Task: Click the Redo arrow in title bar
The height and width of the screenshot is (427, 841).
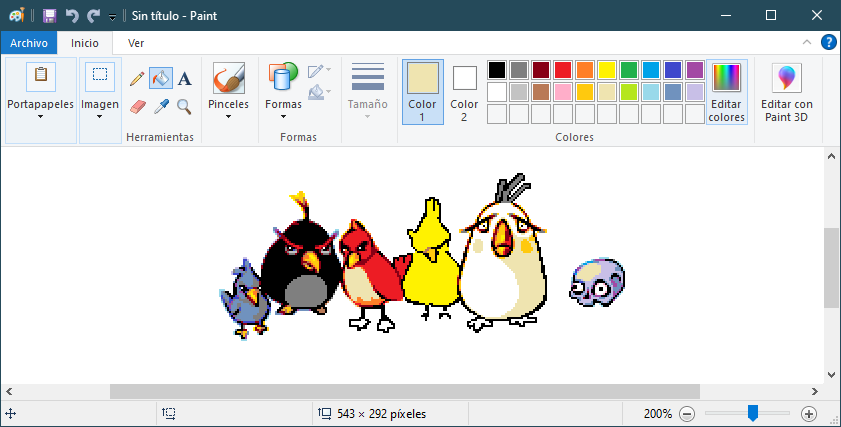Action: click(x=93, y=16)
